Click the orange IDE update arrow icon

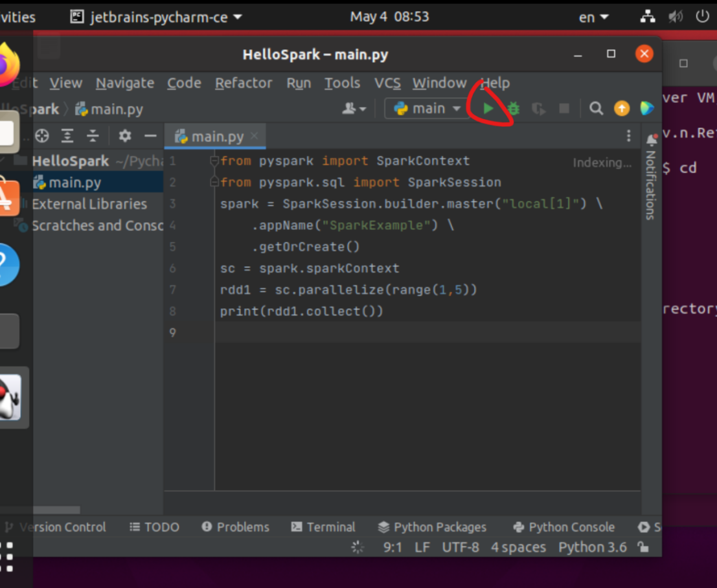point(621,108)
